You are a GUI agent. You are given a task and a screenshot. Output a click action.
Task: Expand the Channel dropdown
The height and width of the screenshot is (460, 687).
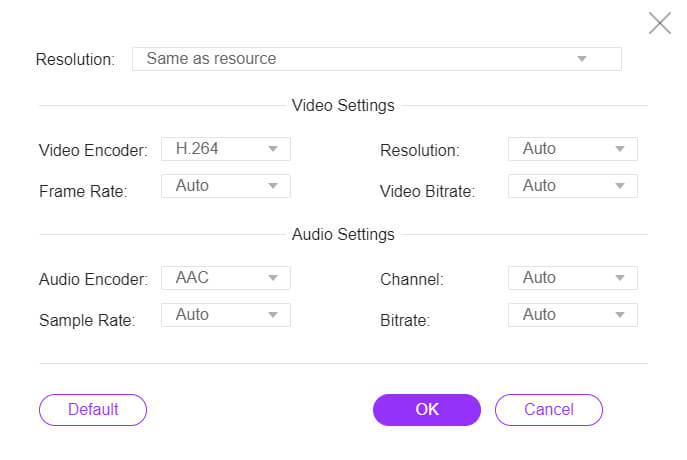tap(573, 278)
